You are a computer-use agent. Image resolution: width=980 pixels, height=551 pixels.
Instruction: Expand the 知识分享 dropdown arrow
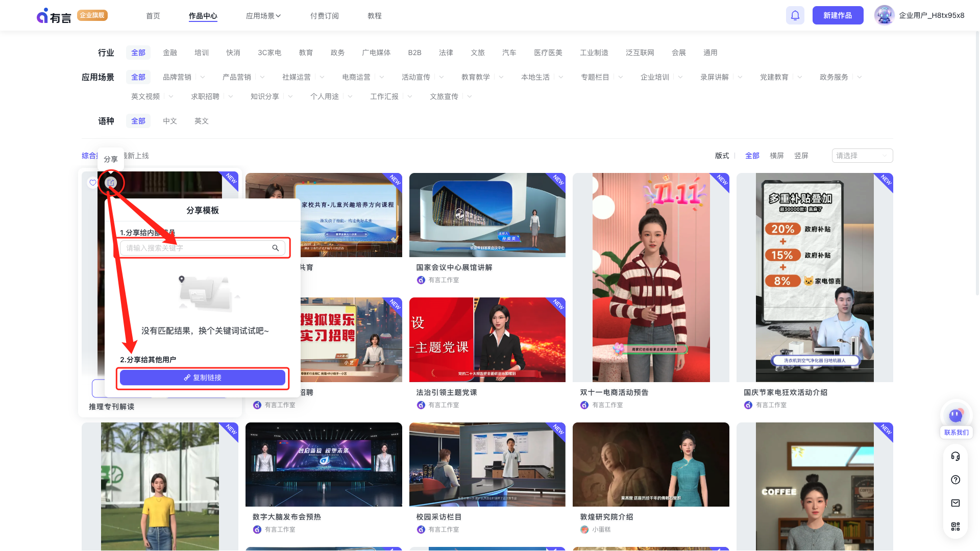point(290,96)
